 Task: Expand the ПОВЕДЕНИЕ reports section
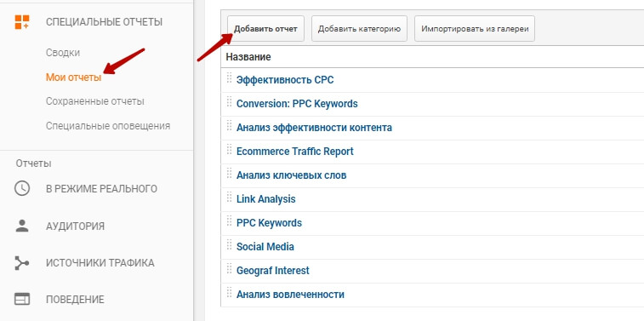75,300
